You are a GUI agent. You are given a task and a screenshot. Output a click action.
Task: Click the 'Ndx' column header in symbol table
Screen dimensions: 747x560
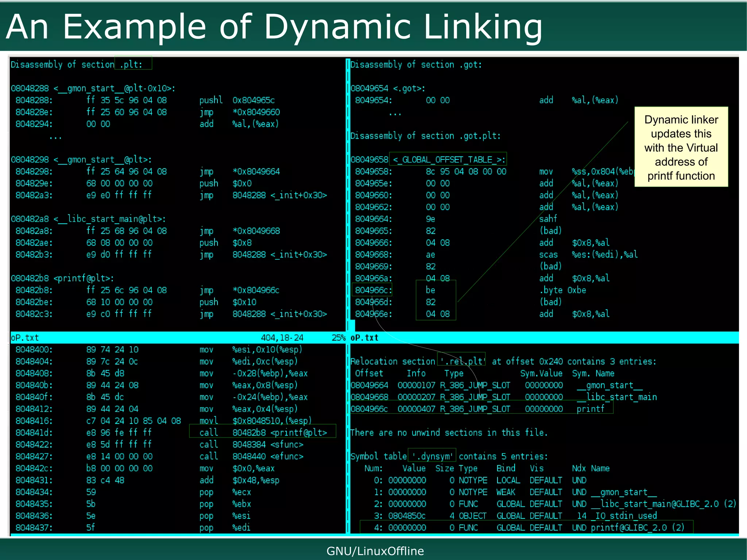(579, 468)
